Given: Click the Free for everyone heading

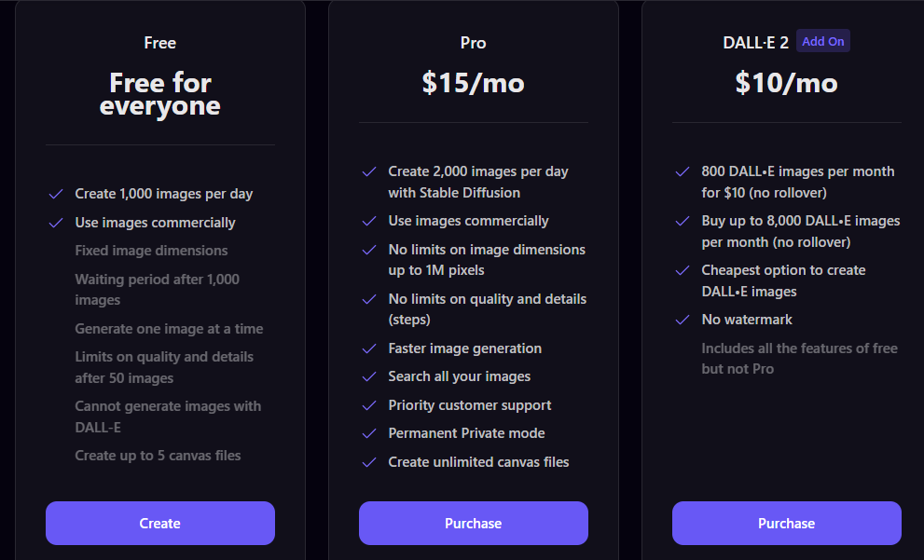Looking at the screenshot, I should [x=160, y=94].
